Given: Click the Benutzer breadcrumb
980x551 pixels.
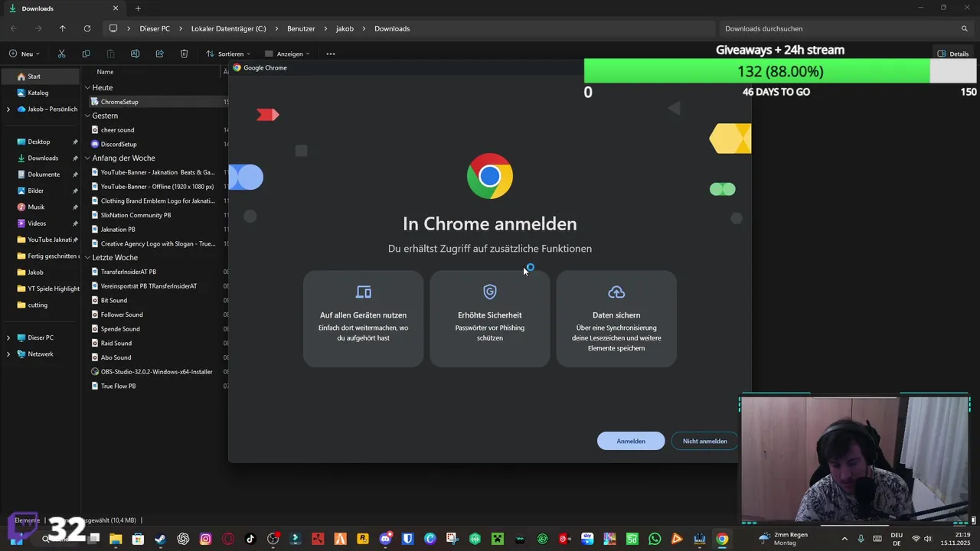Looking at the screenshot, I should 301,28.
